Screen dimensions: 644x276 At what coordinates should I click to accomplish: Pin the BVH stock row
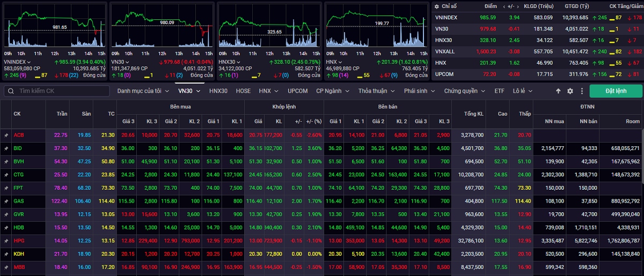6,161
